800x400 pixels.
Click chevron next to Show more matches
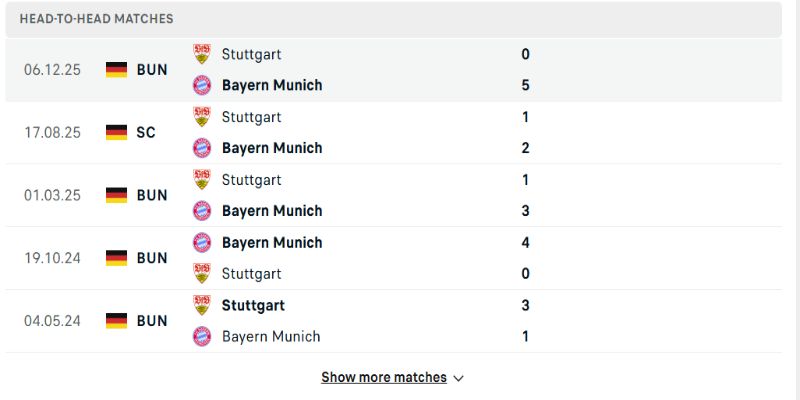[x=459, y=378]
